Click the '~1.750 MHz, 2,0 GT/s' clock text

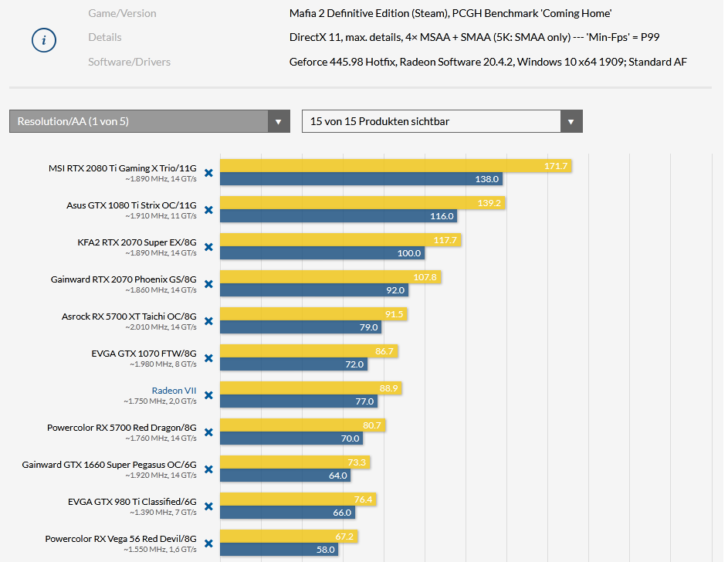coord(160,401)
